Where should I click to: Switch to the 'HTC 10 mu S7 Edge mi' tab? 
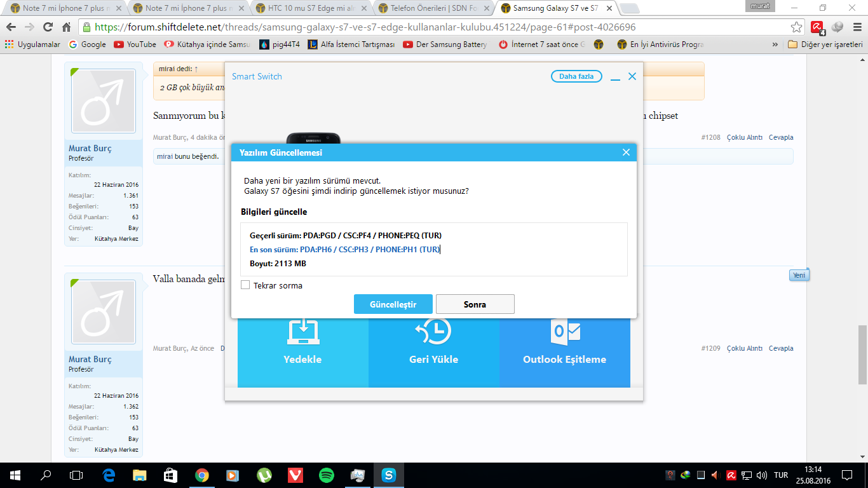(312, 8)
